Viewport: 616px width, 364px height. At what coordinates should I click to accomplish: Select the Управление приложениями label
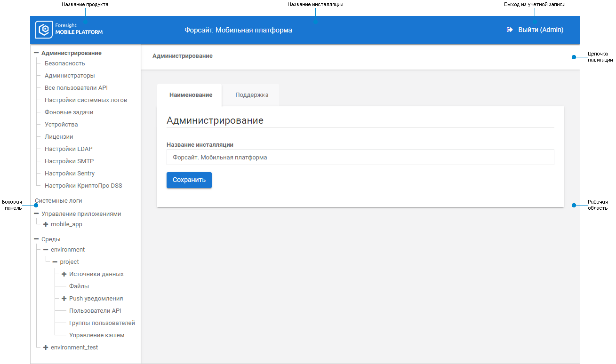81,214
